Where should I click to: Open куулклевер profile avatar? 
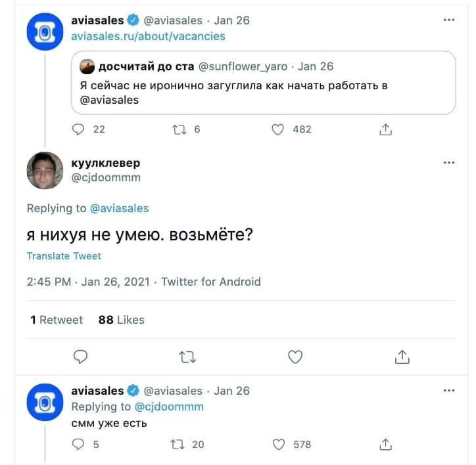[x=45, y=170]
